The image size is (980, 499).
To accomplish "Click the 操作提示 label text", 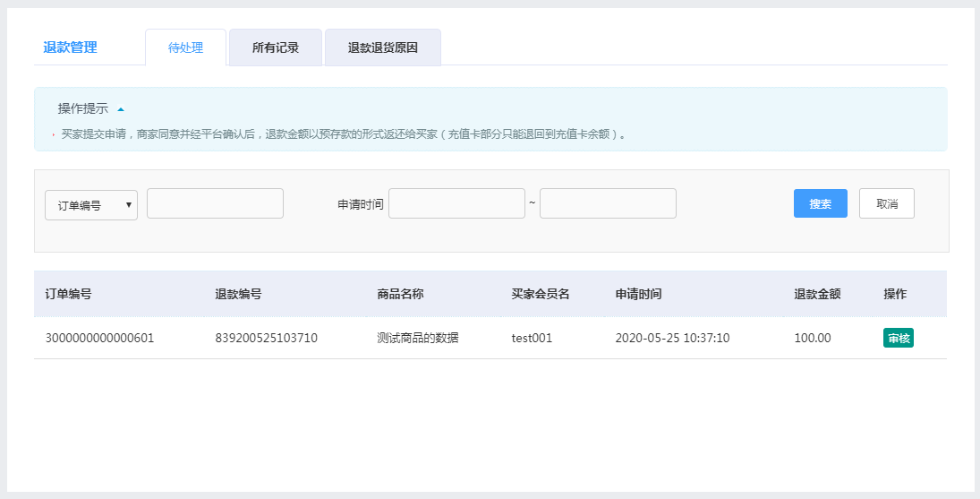I will (x=82, y=108).
